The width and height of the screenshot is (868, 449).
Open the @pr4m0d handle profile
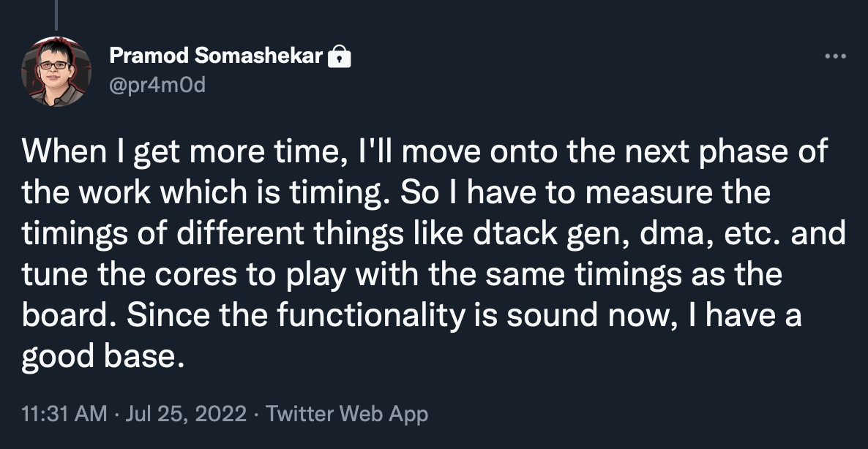tap(157, 85)
